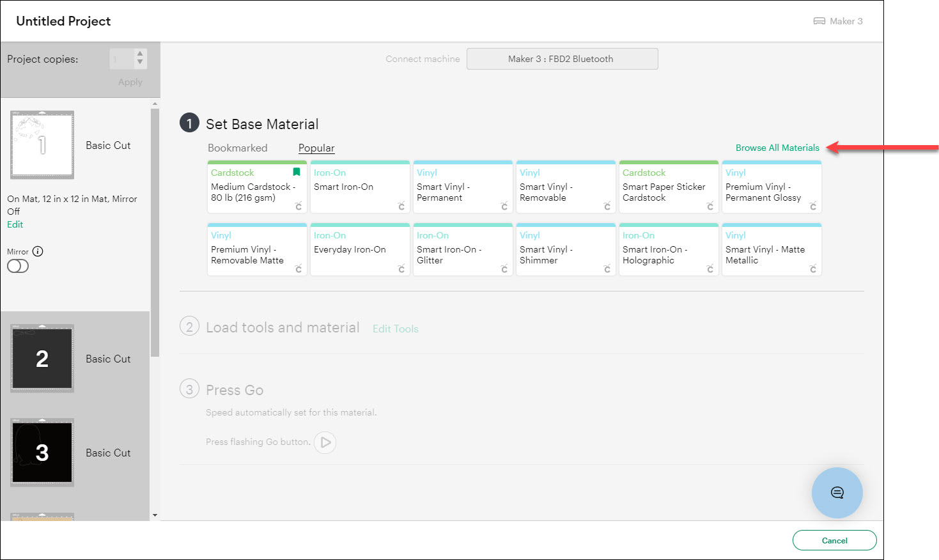939x560 pixels.
Task: Decrease project copies with down arrow
Action: 140,63
